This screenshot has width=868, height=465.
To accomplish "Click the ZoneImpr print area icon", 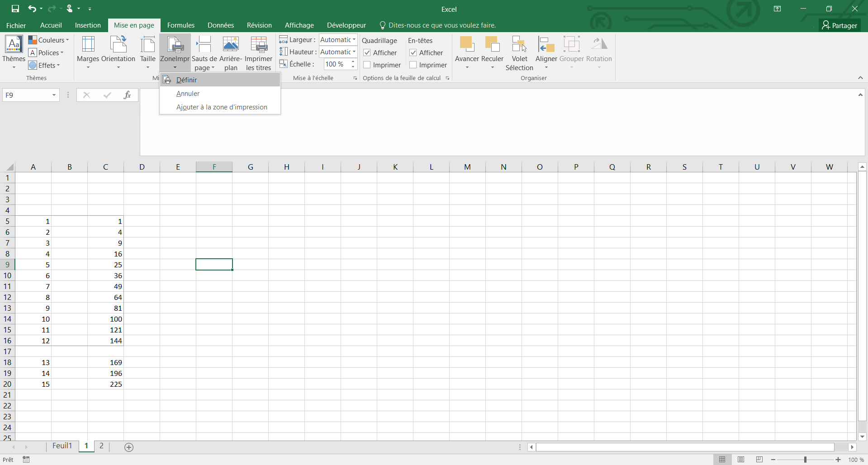I will point(175,44).
